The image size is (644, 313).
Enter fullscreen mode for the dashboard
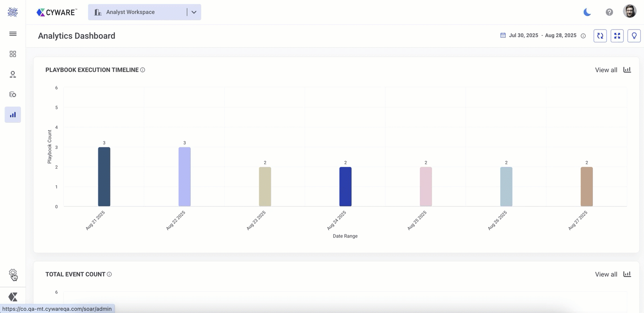(617, 36)
